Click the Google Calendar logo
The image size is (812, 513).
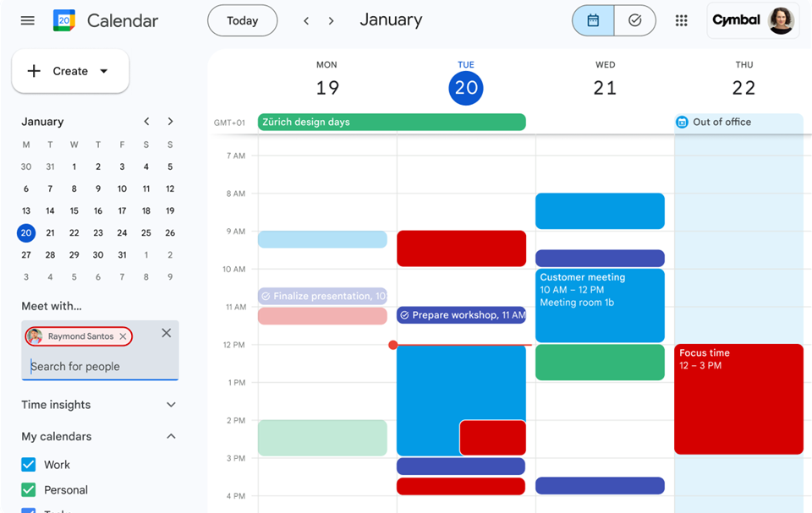click(x=64, y=21)
